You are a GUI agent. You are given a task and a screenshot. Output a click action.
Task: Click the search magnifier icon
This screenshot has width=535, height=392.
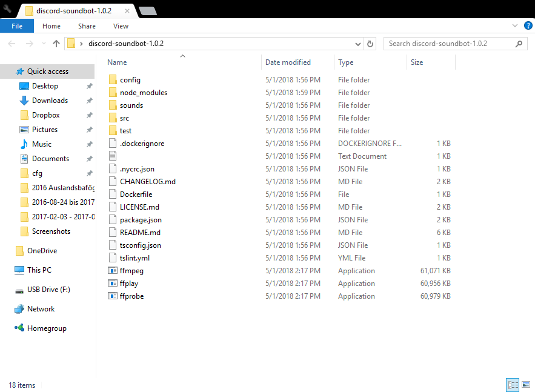pos(519,44)
